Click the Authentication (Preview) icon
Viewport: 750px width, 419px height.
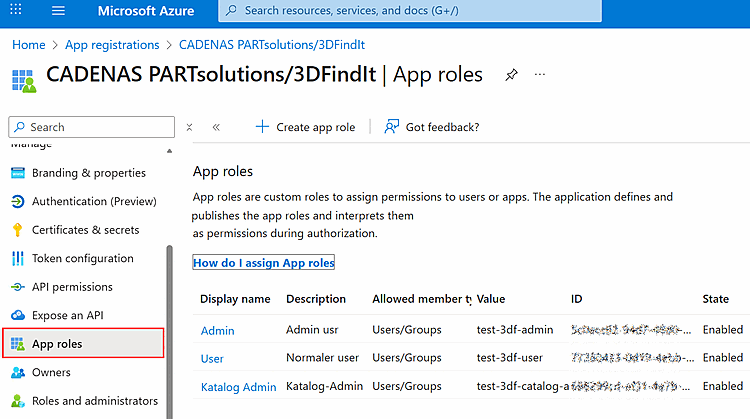18,201
